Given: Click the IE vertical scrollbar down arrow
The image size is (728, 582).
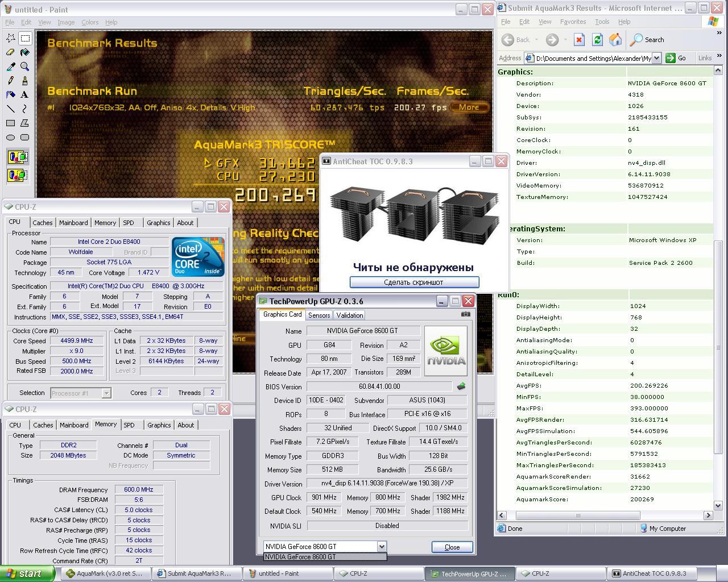Looking at the screenshot, I should tap(719, 505).
